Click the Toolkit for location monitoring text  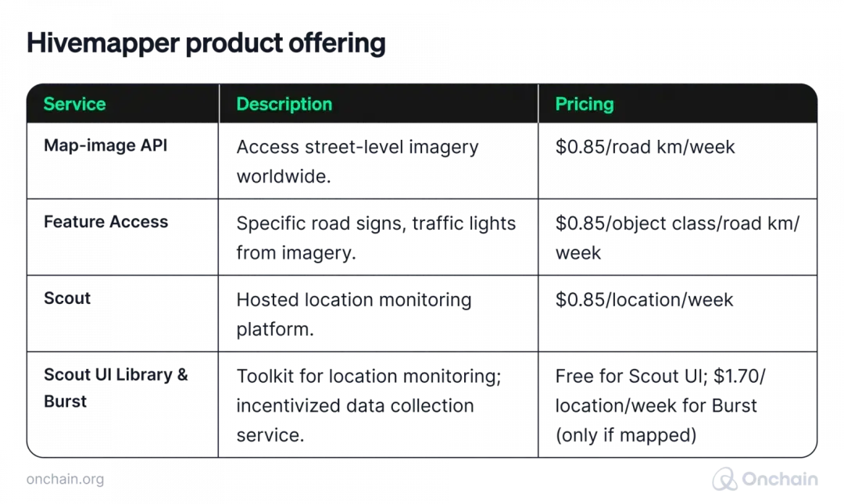[368, 376]
